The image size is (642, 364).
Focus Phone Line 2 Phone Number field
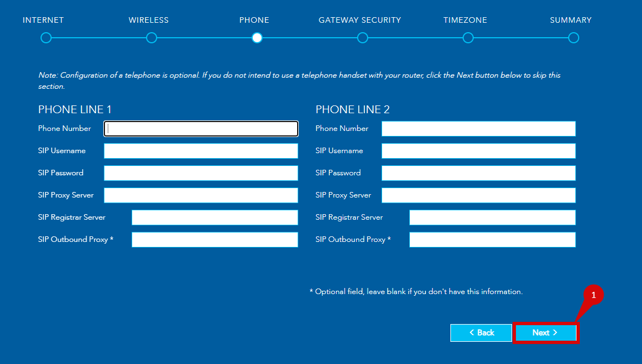[x=479, y=129]
